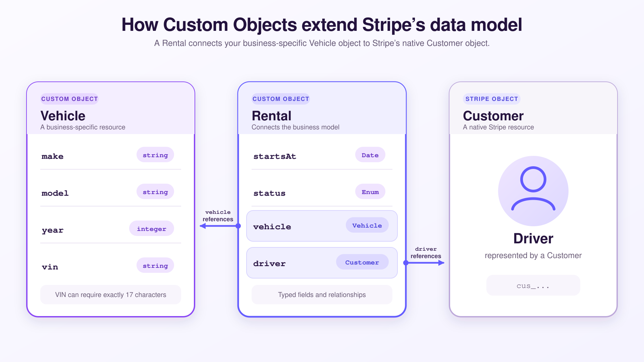Screen dimensions: 644x362
Task: Select the CUSTOM OBJECT badge above Vehicle
Action: [69, 99]
